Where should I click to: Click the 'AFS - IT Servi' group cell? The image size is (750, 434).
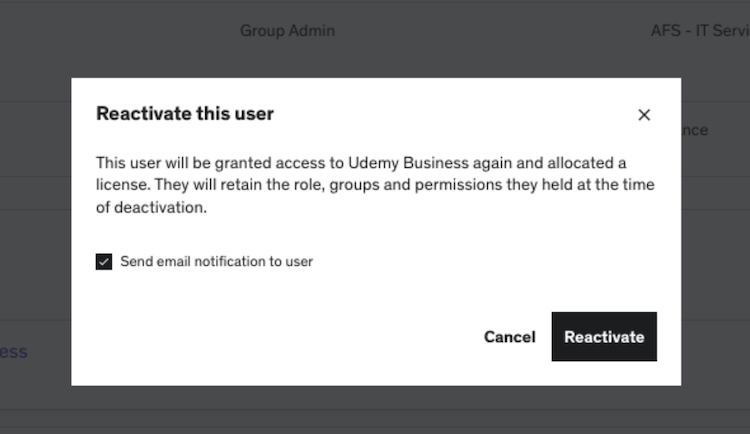click(698, 31)
